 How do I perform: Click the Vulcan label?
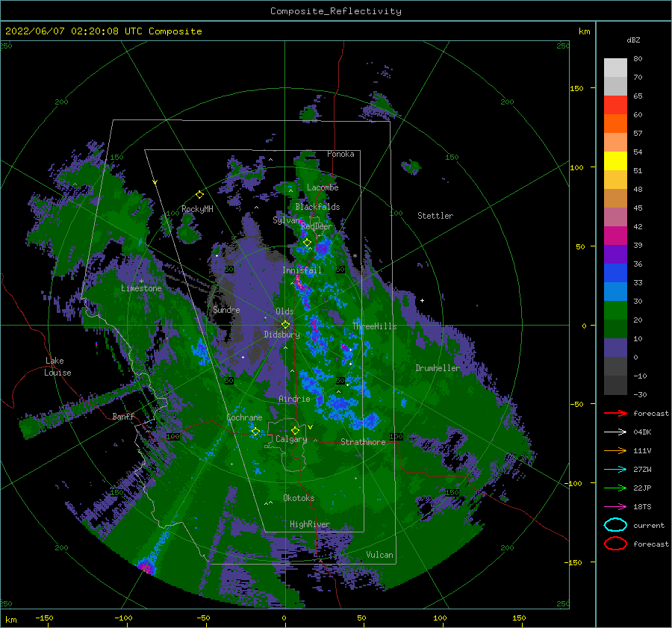[x=379, y=555]
